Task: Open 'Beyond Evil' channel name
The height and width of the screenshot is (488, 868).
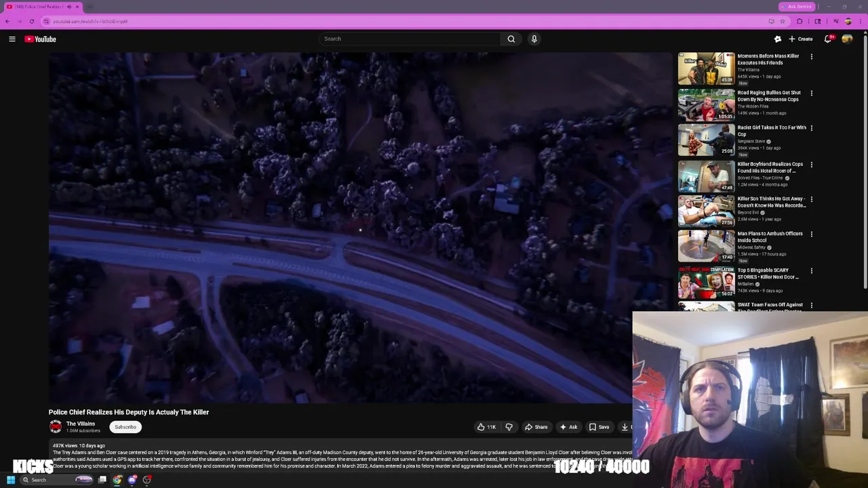Action: coord(748,213)
